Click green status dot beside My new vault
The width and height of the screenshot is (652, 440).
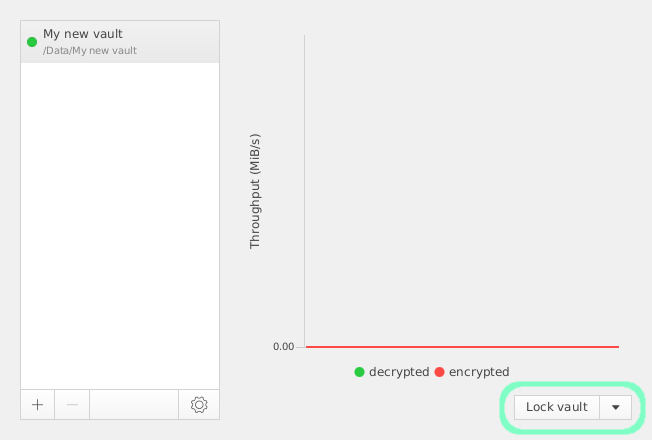click(32, 42)
